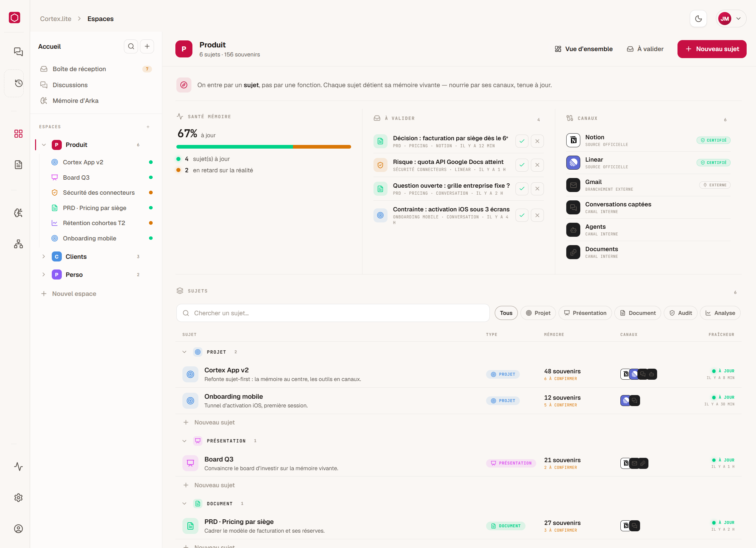Reject the Décision facturation par siège item

point(537,141)
